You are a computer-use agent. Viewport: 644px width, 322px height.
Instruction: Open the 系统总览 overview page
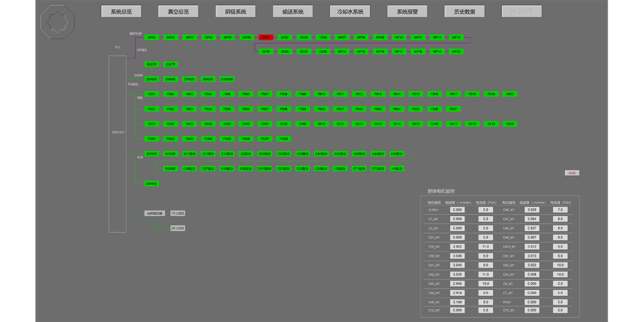coord(121,12)
